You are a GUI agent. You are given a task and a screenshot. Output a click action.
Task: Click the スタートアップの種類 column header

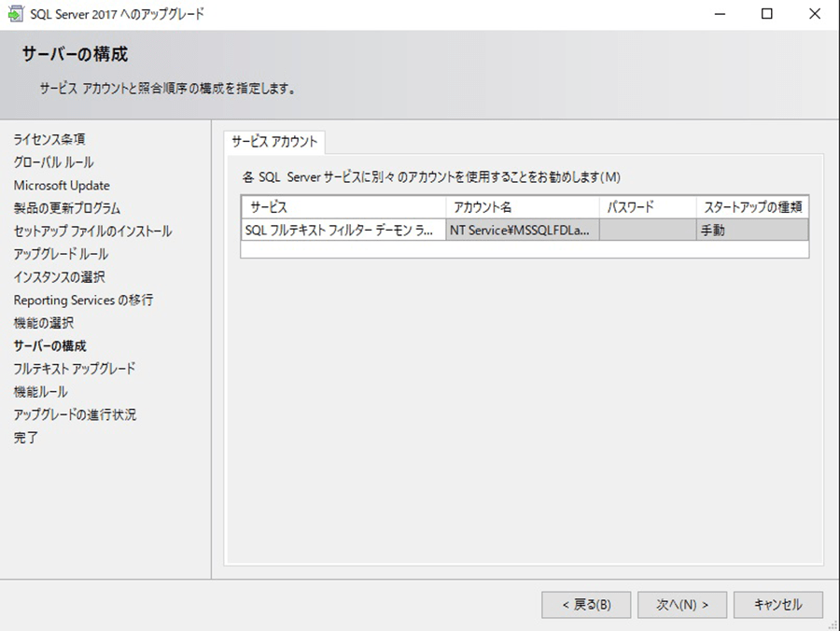click(x=752, y=207)
